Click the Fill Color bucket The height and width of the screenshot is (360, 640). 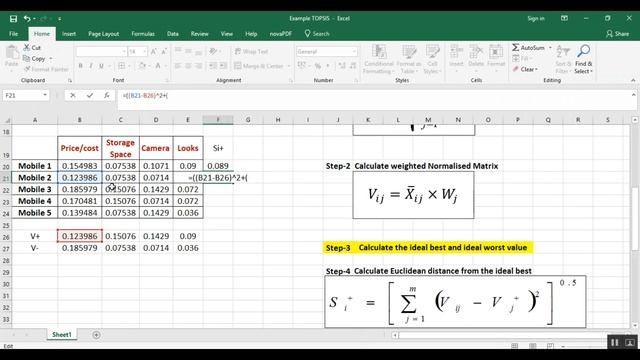pyautogui.click(x=142, y=66)
